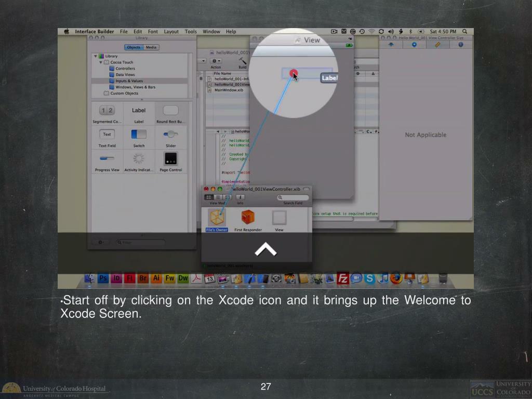Screen dimensions: 532x399
Task: Click the sync arrows menu bar icon
Action: tap(381, 32)
